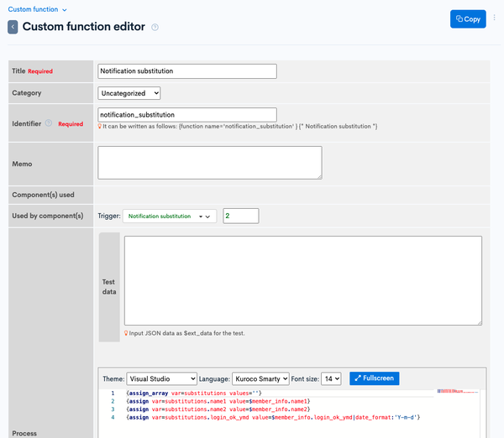
Task: Click the trigger value field containing 2
Action: [241, 216]
